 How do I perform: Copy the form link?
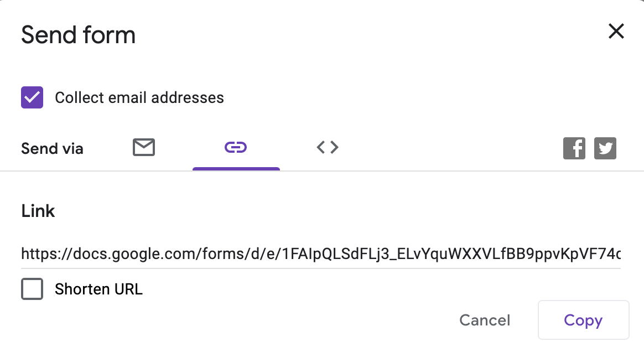(x=583, y=320)
